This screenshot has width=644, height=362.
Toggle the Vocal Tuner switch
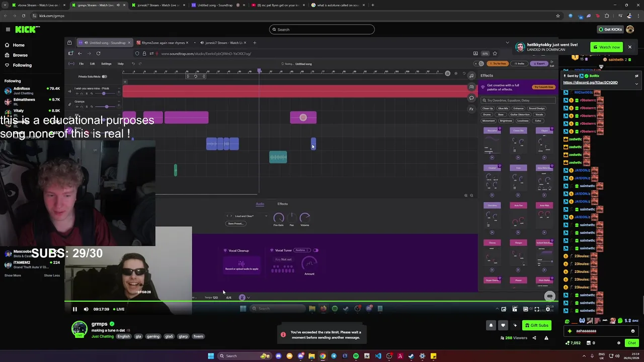tap(315, 250)
